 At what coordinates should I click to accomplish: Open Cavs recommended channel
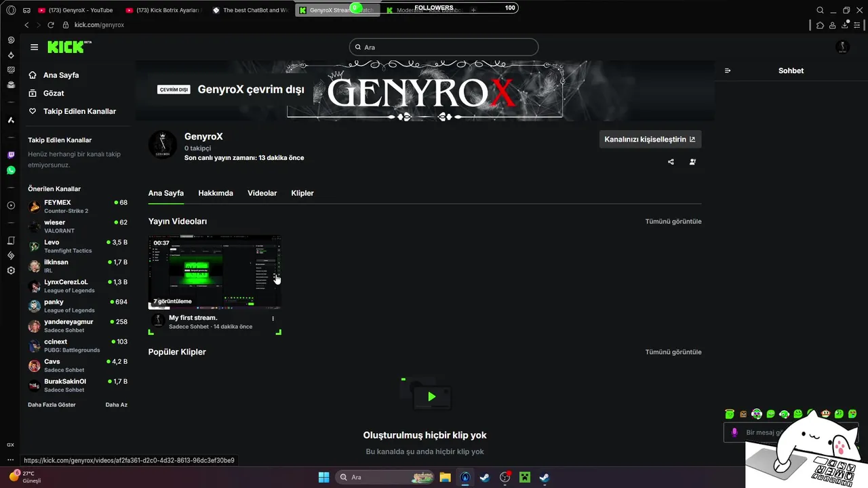point(77,365)
